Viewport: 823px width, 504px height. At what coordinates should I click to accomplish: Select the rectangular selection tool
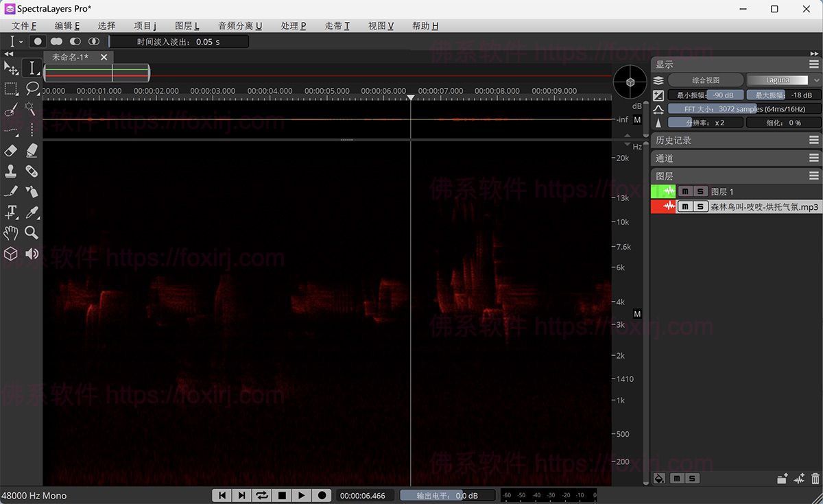pyautogui.click(x=10, y=88)
